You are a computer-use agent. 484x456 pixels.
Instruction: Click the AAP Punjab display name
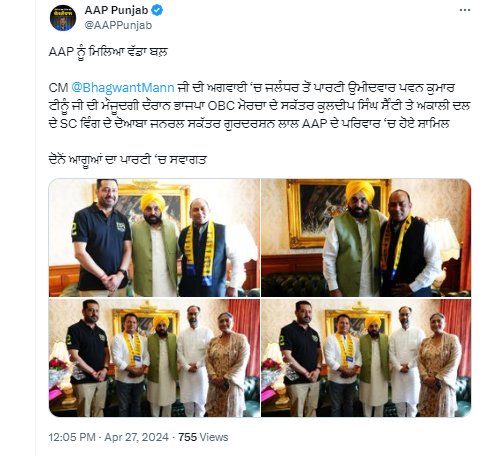pyautogui.click(x=116, y=10)
